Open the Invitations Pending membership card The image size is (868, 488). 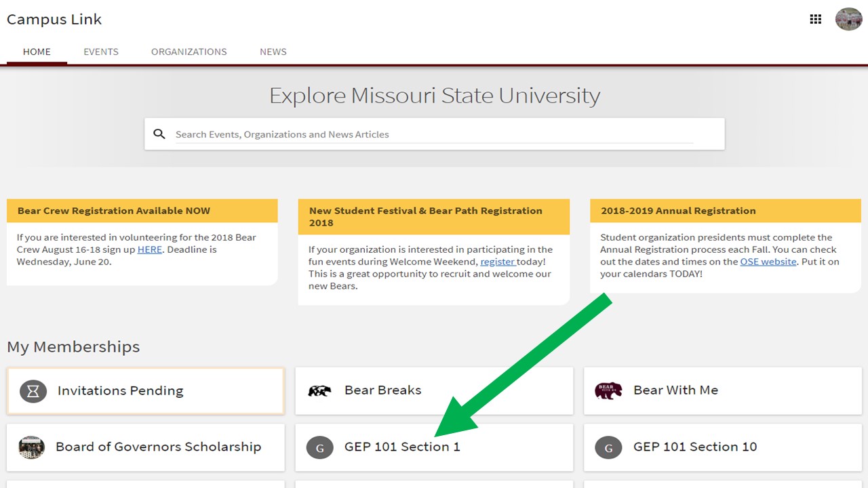(x=145, y=390)
